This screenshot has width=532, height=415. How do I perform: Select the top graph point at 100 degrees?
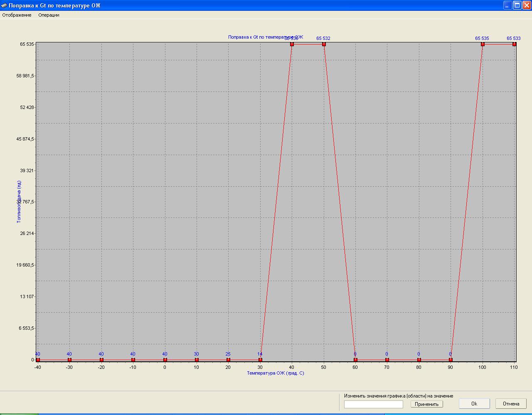(x=483, y=44)
